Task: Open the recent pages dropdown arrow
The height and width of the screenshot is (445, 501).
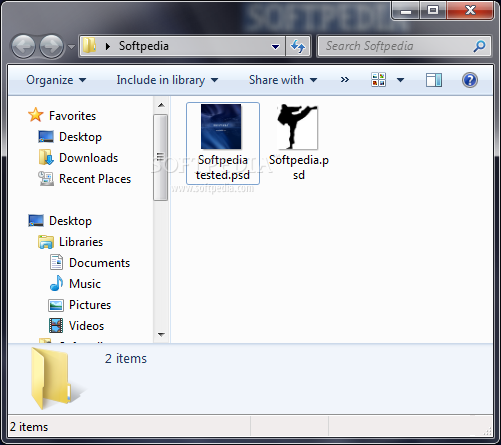Action: 71,47
